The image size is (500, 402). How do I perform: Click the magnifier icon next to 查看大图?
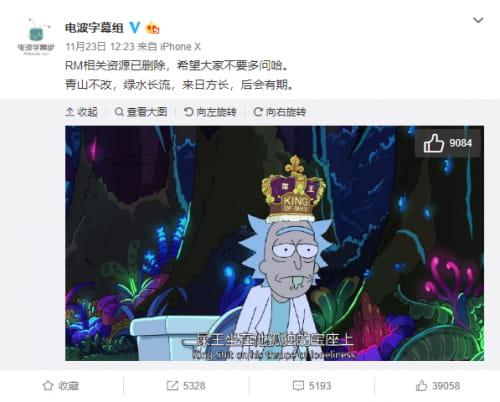click(x=119, y=112)
